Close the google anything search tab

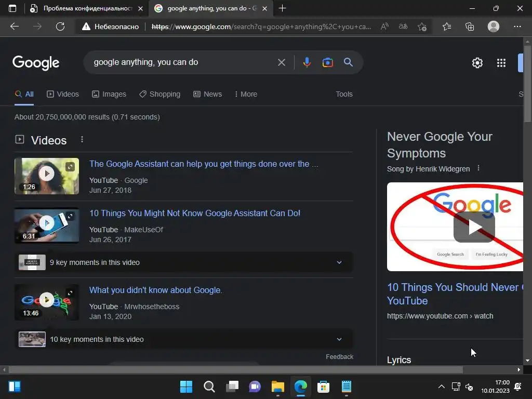[x=264, y=8]
